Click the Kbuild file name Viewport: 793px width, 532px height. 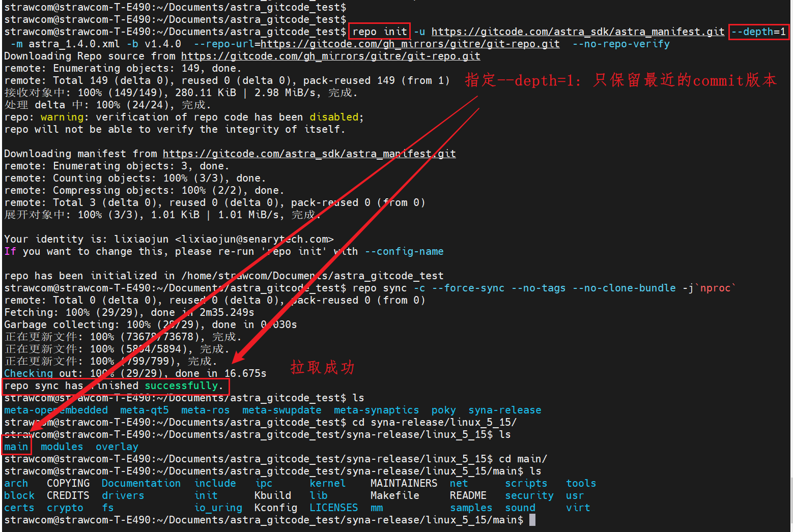273,495
